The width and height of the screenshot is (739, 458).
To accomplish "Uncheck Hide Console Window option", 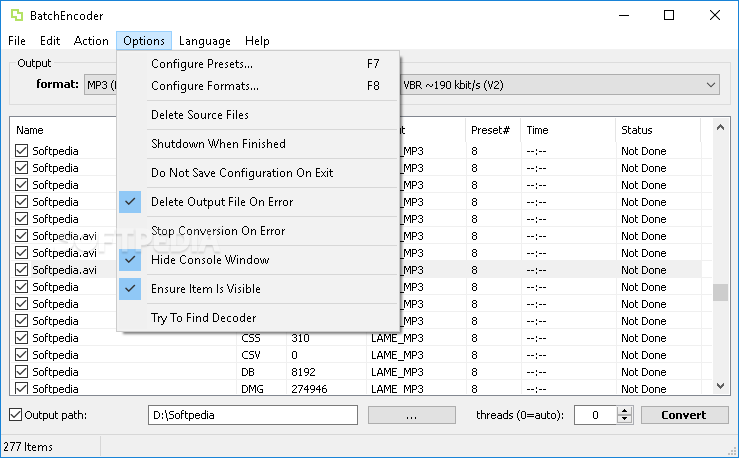I will point(258,260).
